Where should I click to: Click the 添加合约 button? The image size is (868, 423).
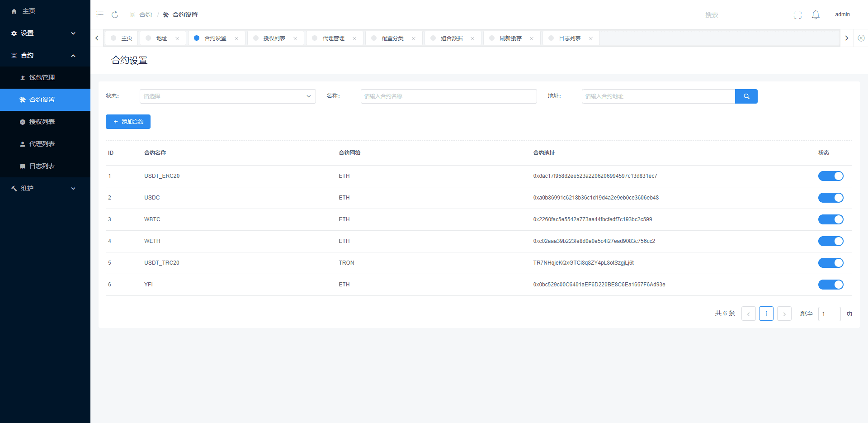[128, 122]
